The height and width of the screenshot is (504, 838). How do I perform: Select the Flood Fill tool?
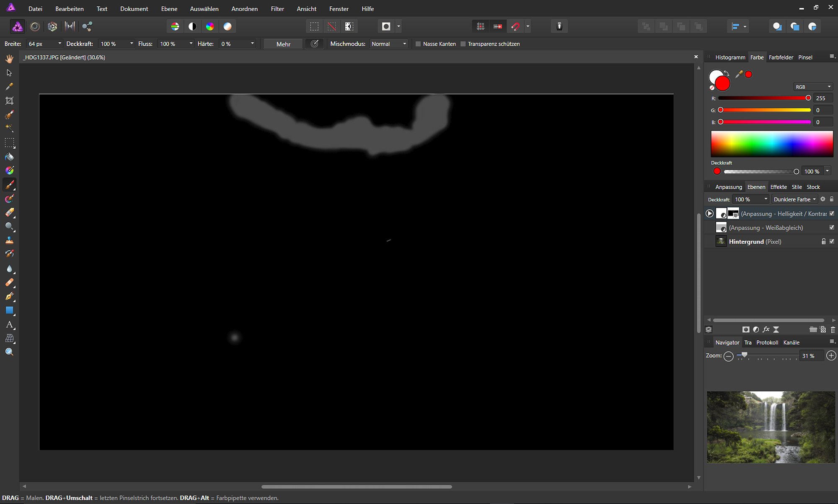coord(9,157)
